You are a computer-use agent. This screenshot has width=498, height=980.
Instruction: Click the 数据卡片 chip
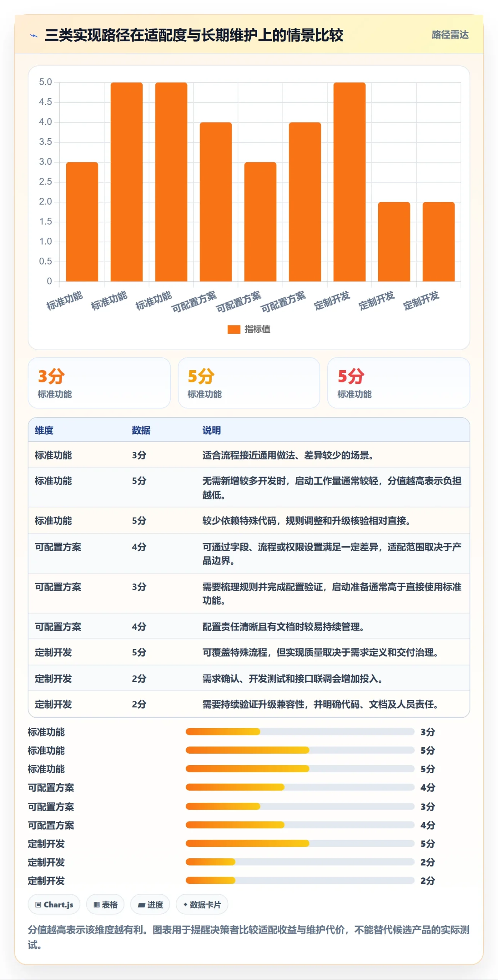click(202, 905)
